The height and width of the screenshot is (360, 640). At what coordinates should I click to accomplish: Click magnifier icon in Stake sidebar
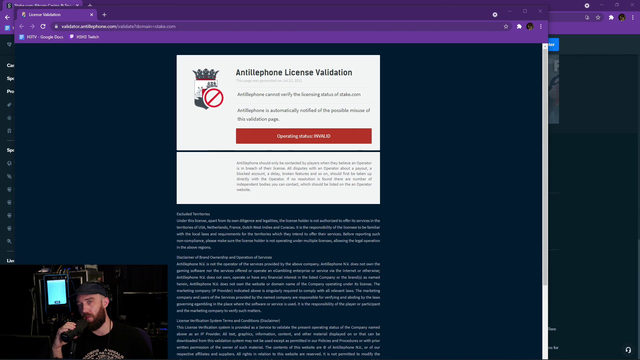[x=9, y=241]
